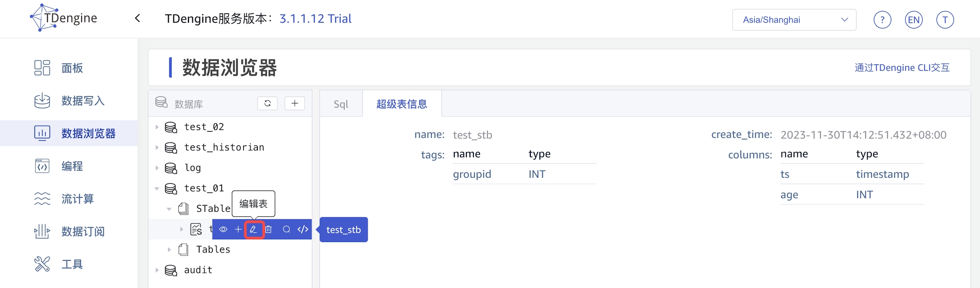Image resolution: width=980 pixels, height=288 pixels.
Task: Open the help question mark icon
Action: click(882, 20)
